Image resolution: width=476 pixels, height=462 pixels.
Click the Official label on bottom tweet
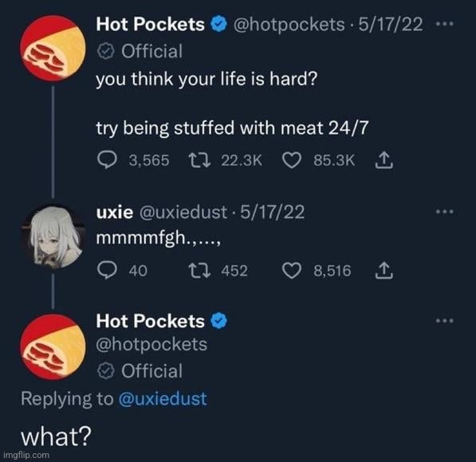pyautogui.click(x=140, y=371)
